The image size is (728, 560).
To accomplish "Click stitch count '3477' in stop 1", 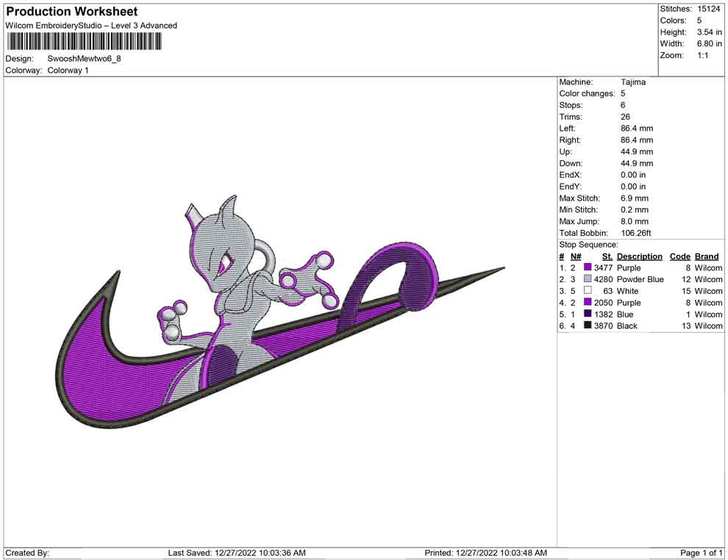I will (x=604, y=268).
